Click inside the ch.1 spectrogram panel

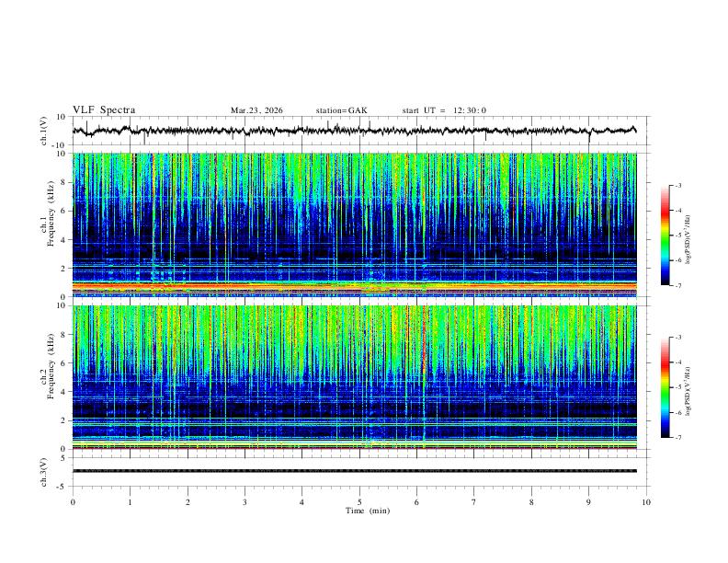click(355, 224)
